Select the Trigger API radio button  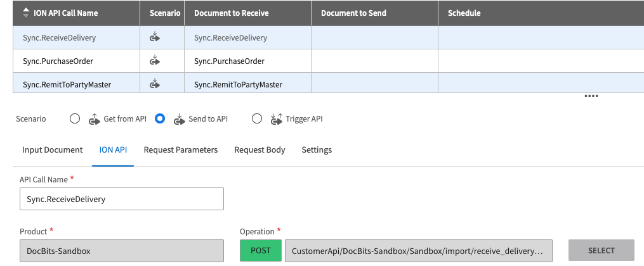(x=257, y=118)
